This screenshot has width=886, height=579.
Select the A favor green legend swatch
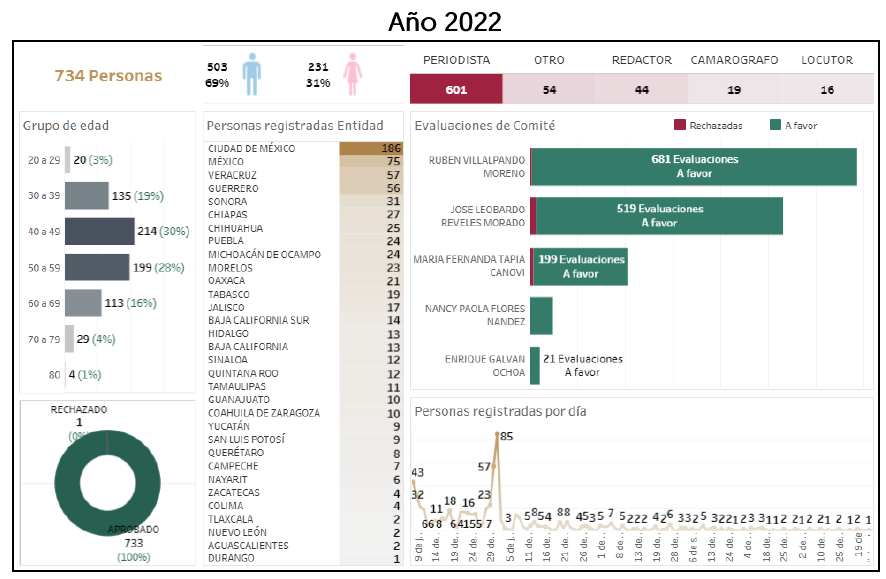click(776, 126)
